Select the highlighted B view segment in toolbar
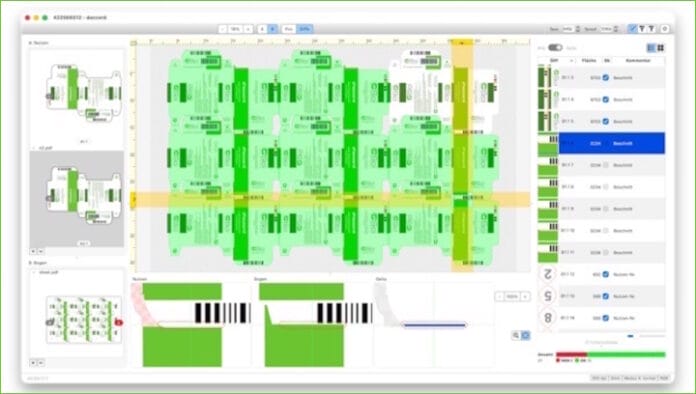This screenshot has height=394, width=696. pyautogui.click(x=273, y=29)
